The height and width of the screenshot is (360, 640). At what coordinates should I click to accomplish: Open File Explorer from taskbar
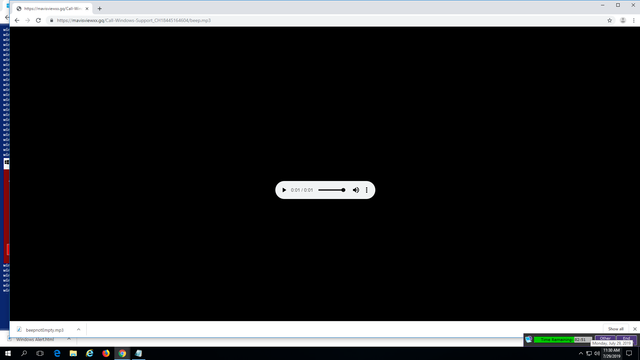(73, 353)
